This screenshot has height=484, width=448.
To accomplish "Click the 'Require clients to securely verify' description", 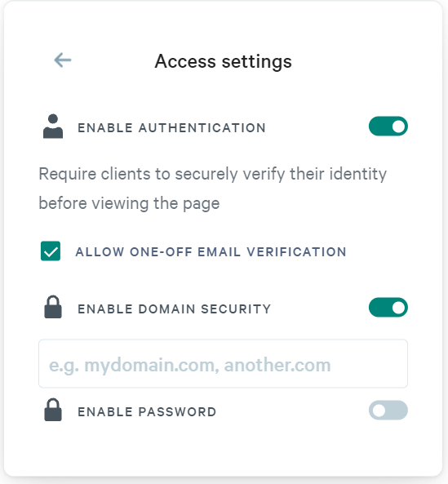I will (x=213, y=189).
